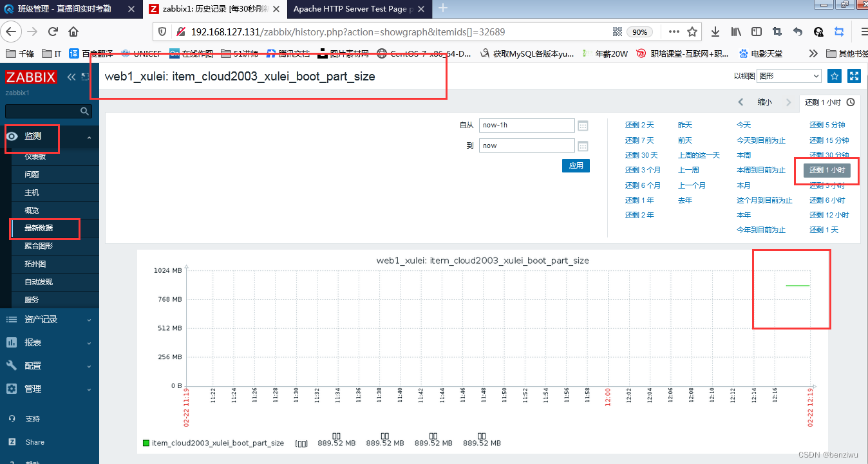Click the screenshot crop tool icon

point(777,32)
